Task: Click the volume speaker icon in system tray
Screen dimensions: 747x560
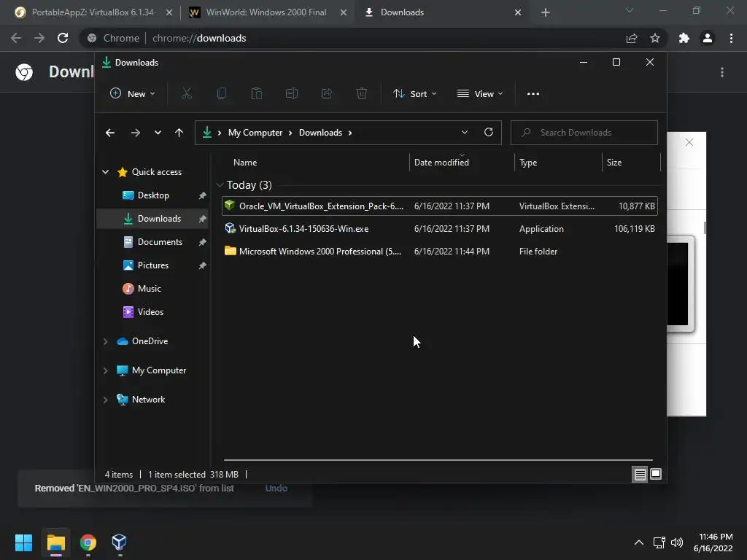Action: pos(677,542)
